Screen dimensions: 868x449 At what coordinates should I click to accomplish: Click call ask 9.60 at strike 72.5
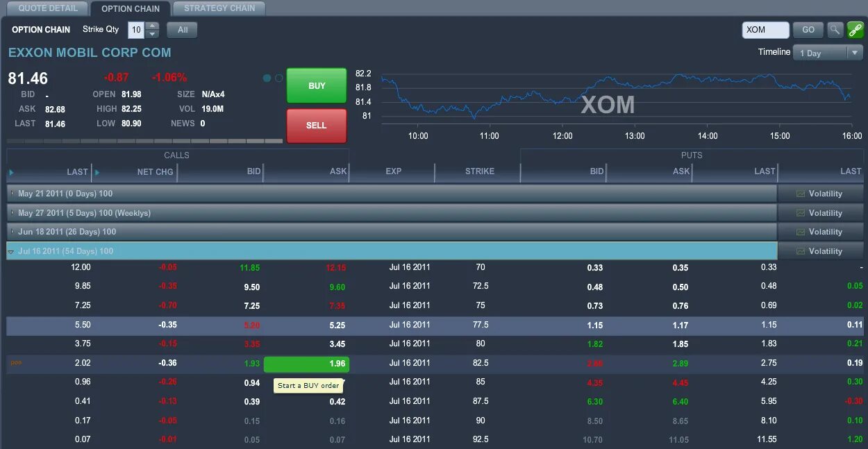(337, 287)
